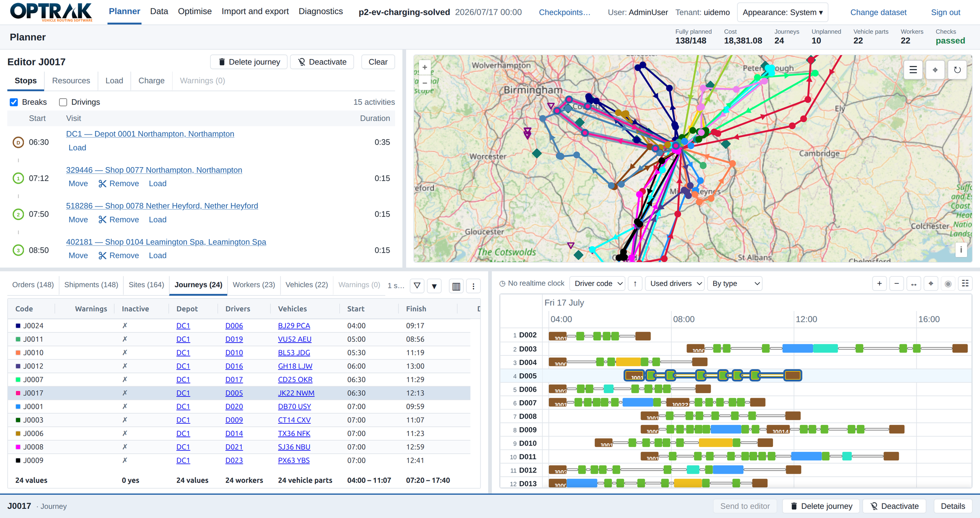Screen dimensions: 980x518
Task: Click Move for Shop 0104 Leamington Spa
Action: click(78, 256)
